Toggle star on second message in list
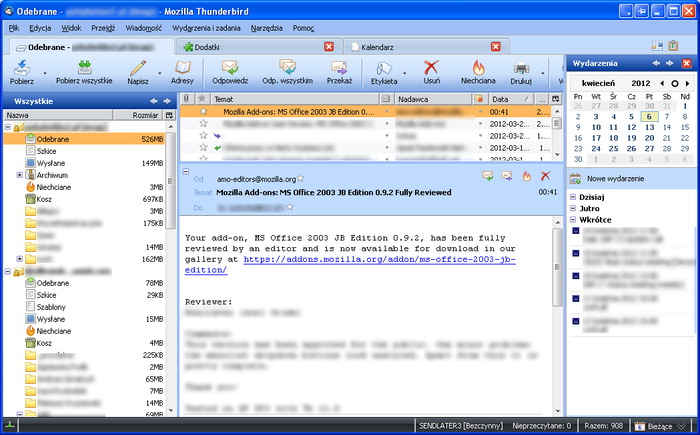700x435 pixels. point(203,123)
